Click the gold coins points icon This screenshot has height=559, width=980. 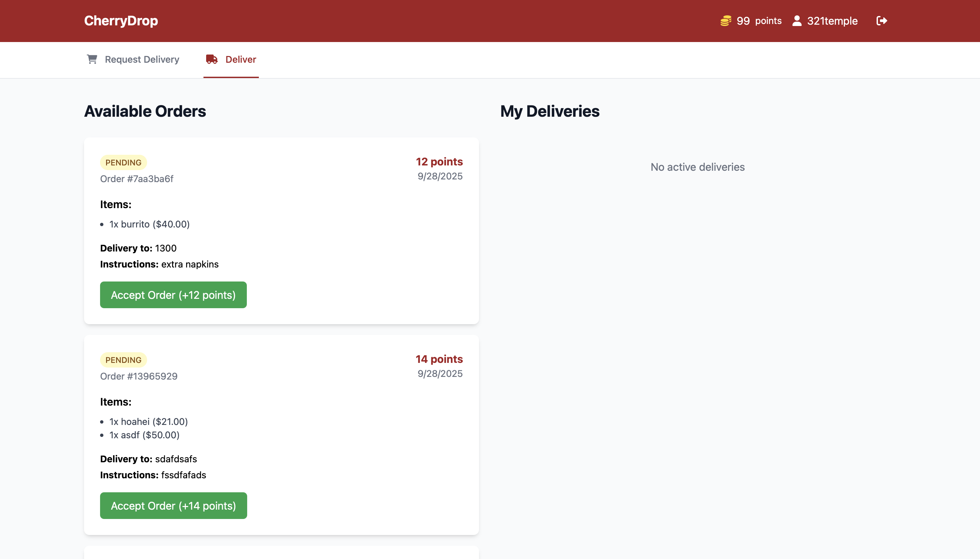click(x=725, y=21)
